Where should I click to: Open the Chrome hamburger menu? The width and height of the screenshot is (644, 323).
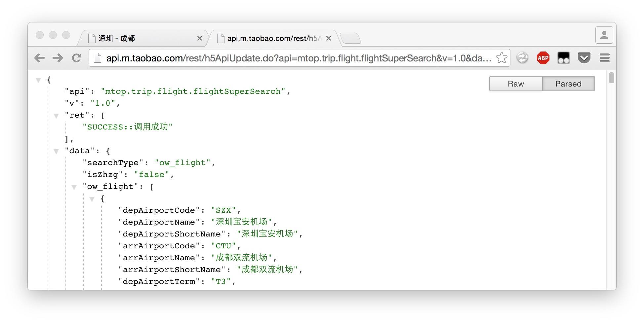605,58
